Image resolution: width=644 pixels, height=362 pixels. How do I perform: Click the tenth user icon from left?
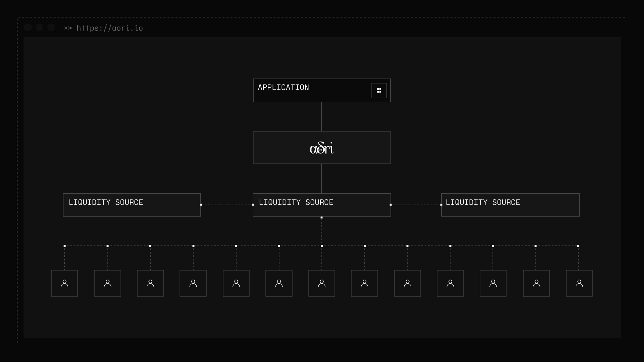(450, 283)
